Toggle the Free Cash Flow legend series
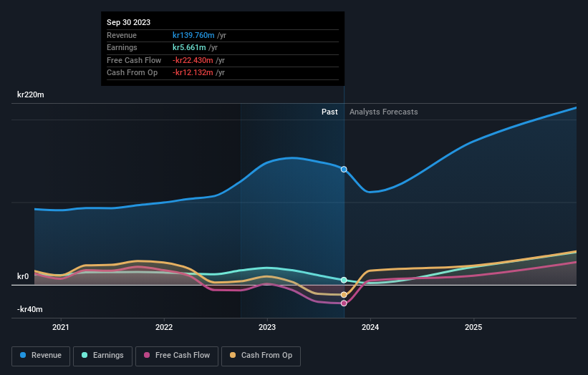588x375 pixels. 177,356
